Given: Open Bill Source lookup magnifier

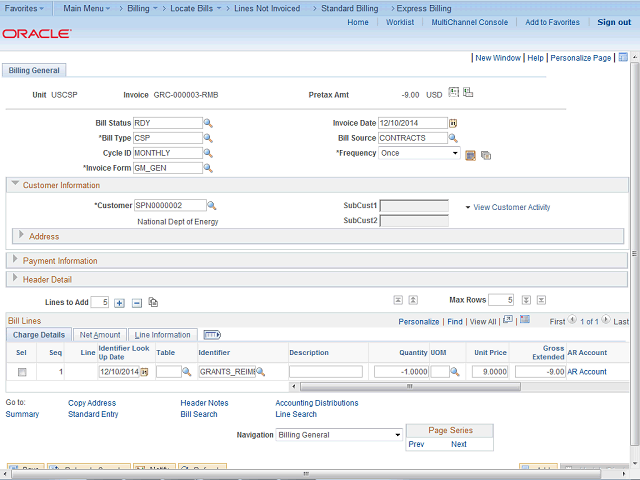Looking at the screenshot, I should [453, 138].
